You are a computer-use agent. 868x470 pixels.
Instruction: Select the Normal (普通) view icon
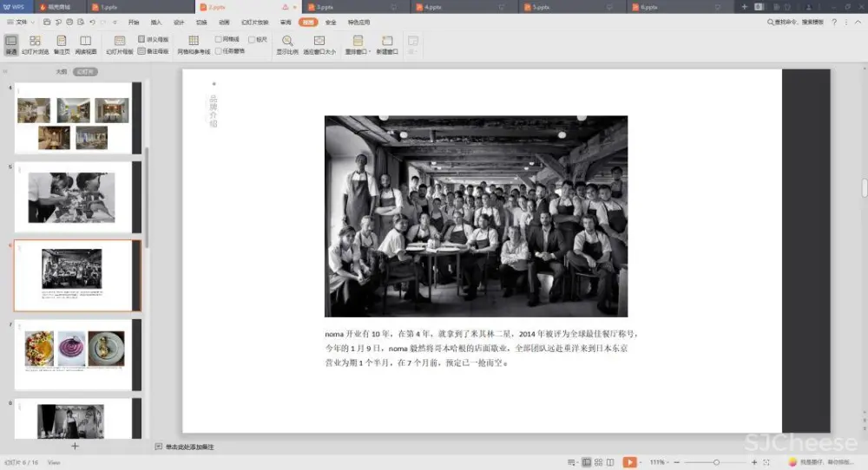tap(11, 44)
